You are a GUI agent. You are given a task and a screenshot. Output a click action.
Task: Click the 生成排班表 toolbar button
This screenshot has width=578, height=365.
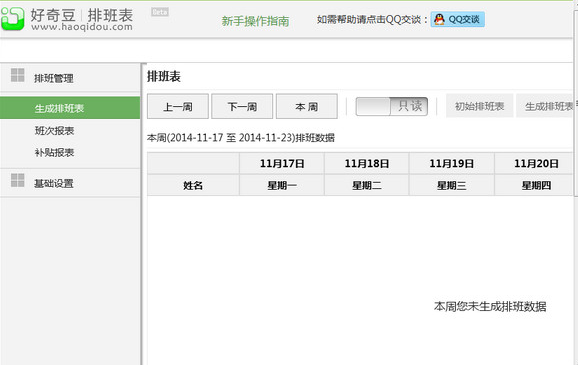click(545, 106)
